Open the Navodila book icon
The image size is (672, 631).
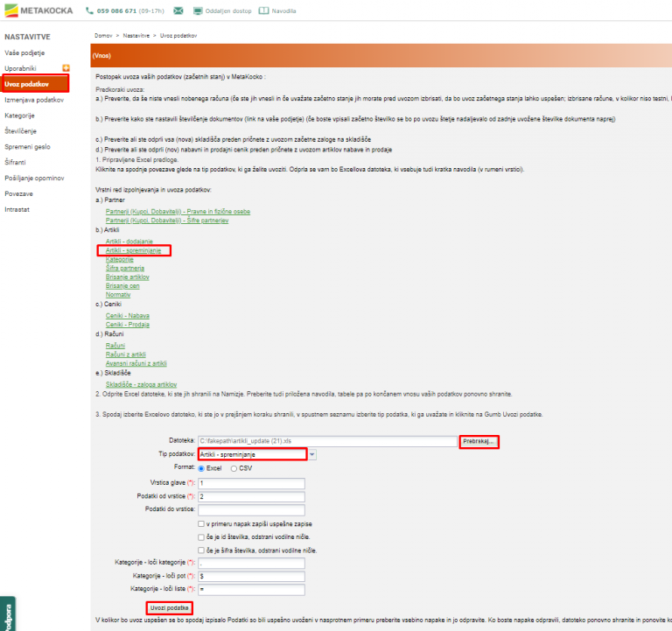tap(265, 11)
